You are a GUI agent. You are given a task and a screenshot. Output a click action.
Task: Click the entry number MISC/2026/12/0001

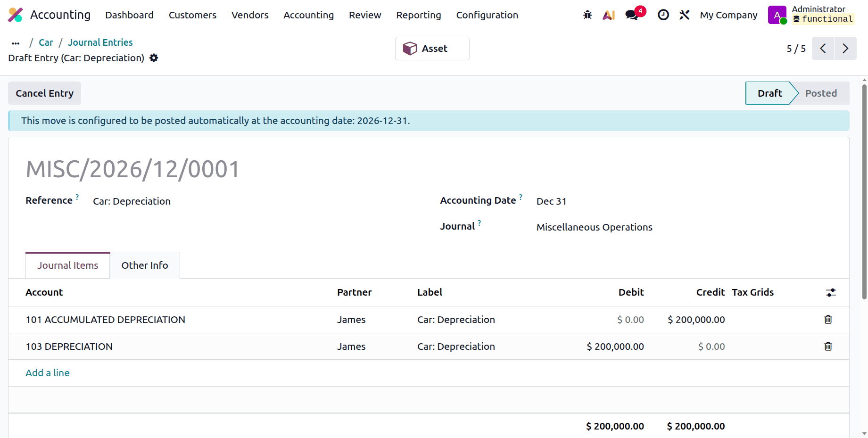coord(133,169)
